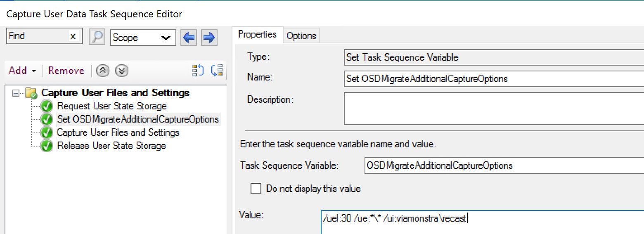Go to previous search result arrow
The height and width of the screenshot is (234, 644).
pyautogui.click(x=189, y=38)
